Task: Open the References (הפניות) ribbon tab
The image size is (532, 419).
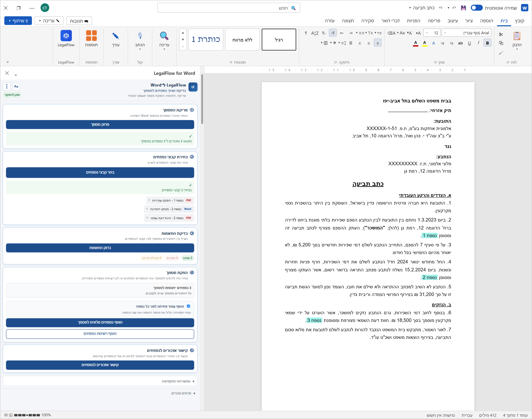Action: [x=413, y=21]
